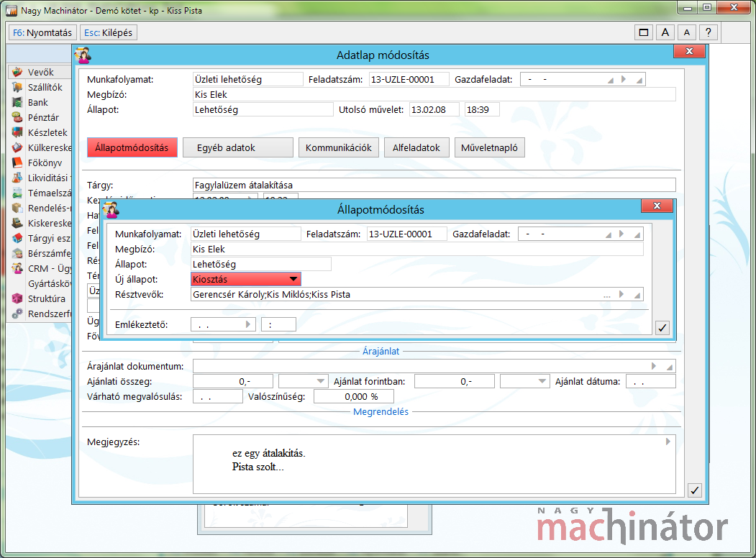Click the Nagy Machinátor app title icon
Viewport: 756px width, 558px height.
12,11
